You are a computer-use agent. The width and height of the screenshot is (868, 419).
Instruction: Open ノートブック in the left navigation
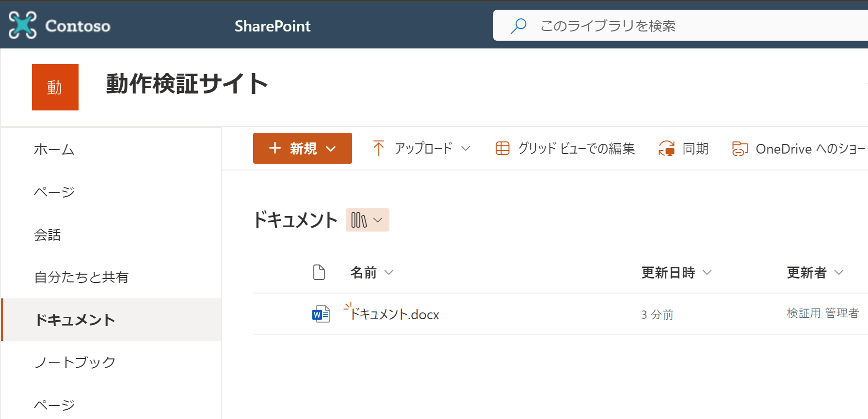point(75,362)
